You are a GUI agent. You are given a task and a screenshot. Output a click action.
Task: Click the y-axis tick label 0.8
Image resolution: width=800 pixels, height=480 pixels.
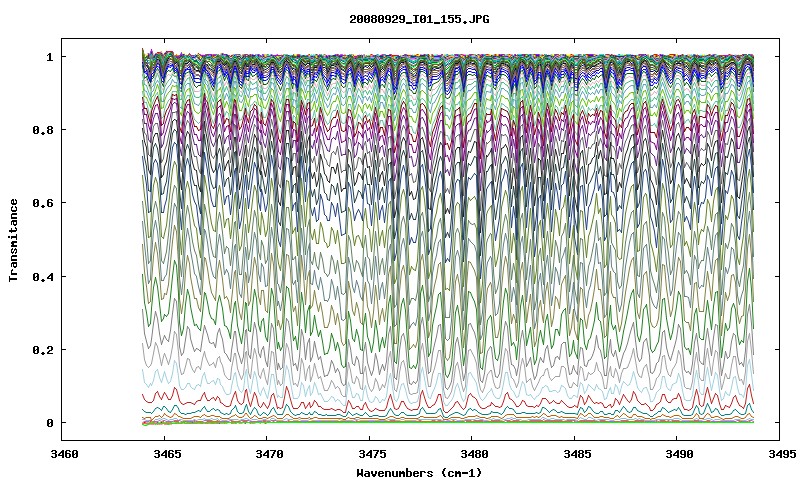pyautogui.click(x=43, y=130)
